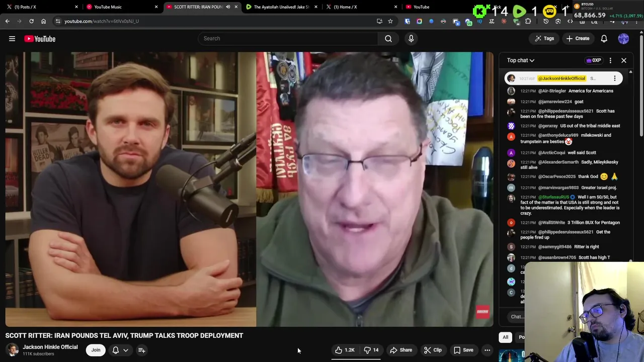Click the Join button
Image resolution: width=644 pixels, height=362 pixels.
96,350
